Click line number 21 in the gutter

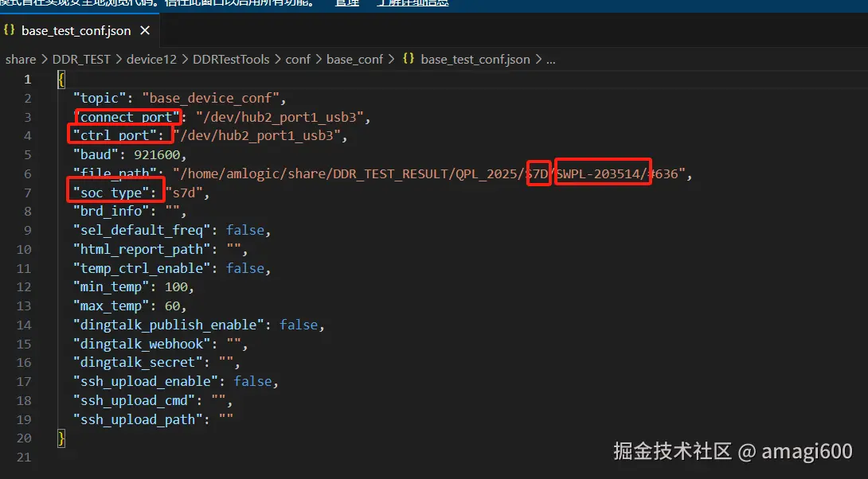click(x=24, y=458)
